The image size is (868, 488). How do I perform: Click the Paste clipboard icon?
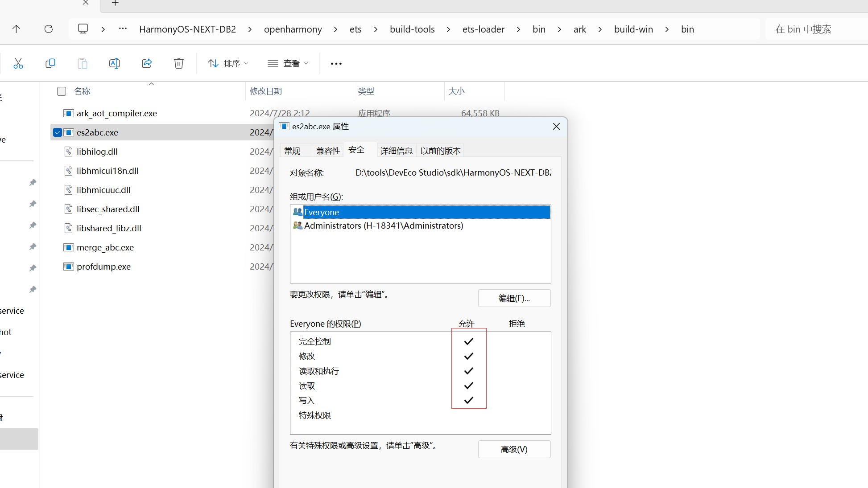coord(83,63)
